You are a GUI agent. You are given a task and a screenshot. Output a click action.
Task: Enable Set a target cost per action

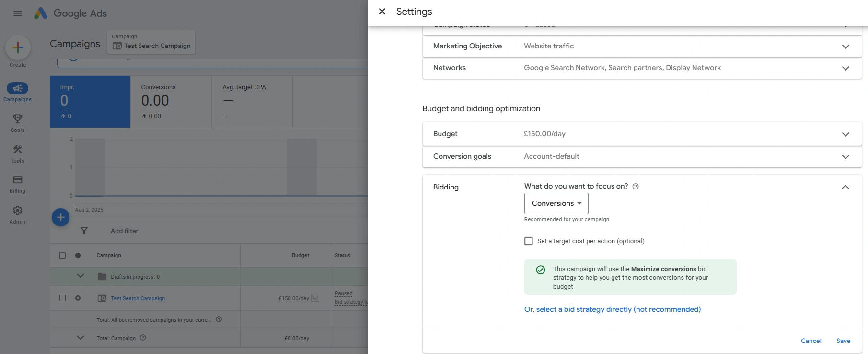(x=529, y=241)
